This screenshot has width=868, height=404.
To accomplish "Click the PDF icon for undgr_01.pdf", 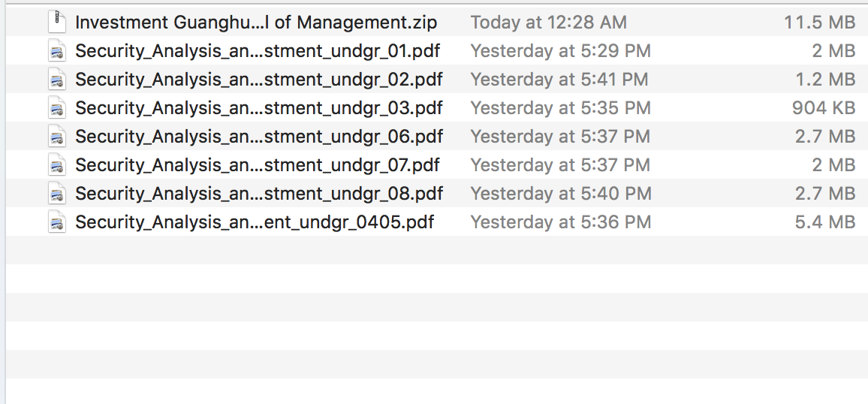I will [57, 51].
